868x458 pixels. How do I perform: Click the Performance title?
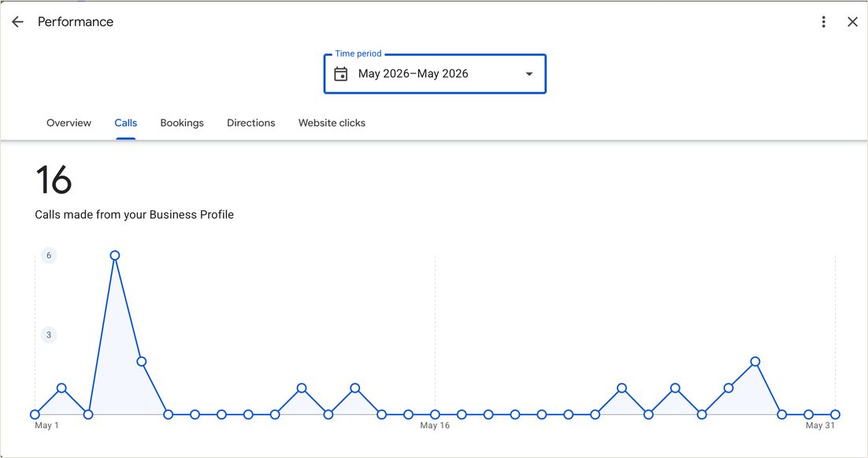click(x=76, y=21)
